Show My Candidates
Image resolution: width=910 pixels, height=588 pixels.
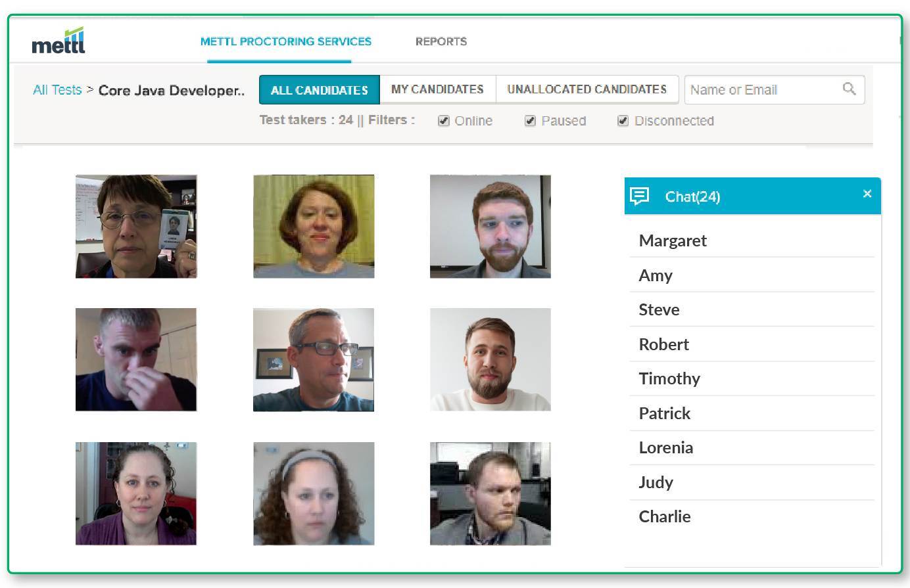437,89
